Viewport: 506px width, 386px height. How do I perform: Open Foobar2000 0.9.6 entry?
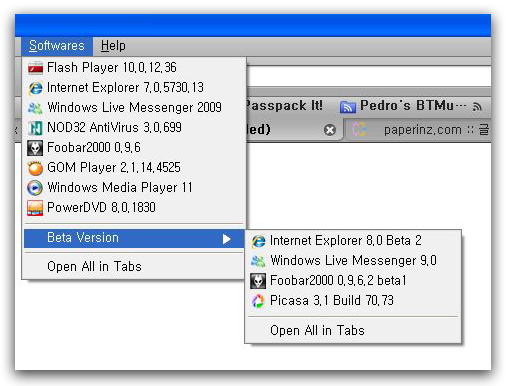[134, 148]
